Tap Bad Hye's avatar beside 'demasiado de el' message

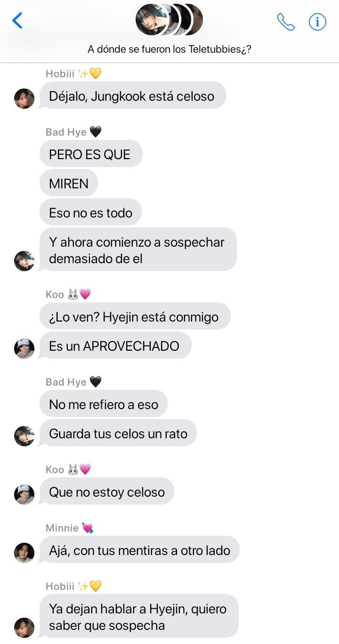click(24, 261)
